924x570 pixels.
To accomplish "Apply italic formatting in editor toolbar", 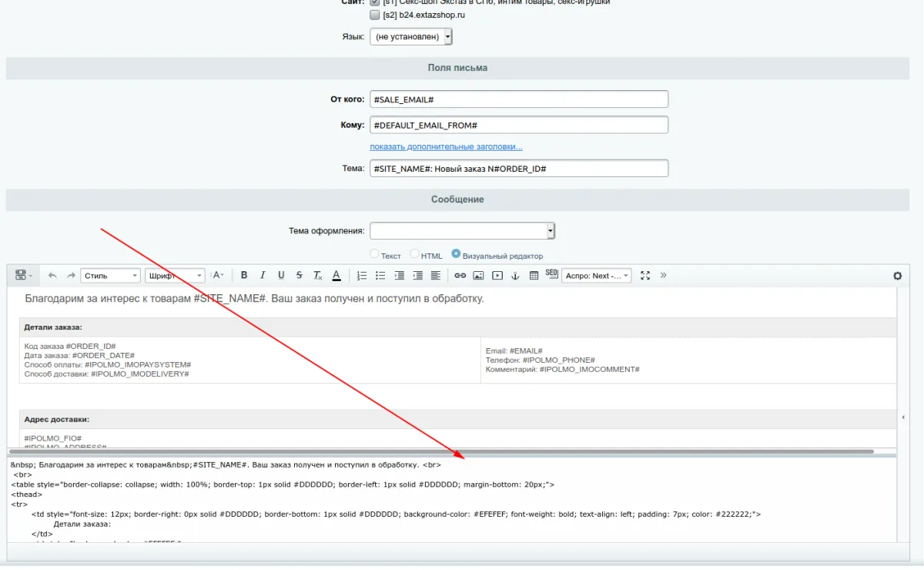I will pyautogui.click(x=263, y=276).
